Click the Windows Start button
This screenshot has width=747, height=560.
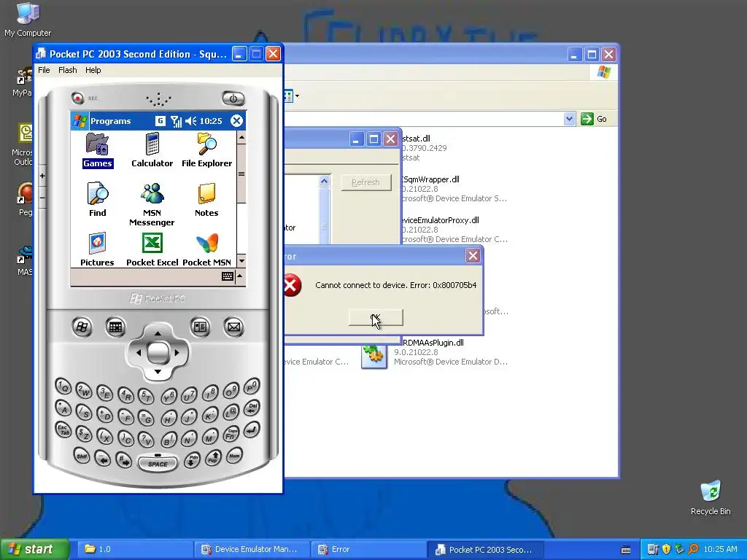pyautogui.click(x=34, y=550)
